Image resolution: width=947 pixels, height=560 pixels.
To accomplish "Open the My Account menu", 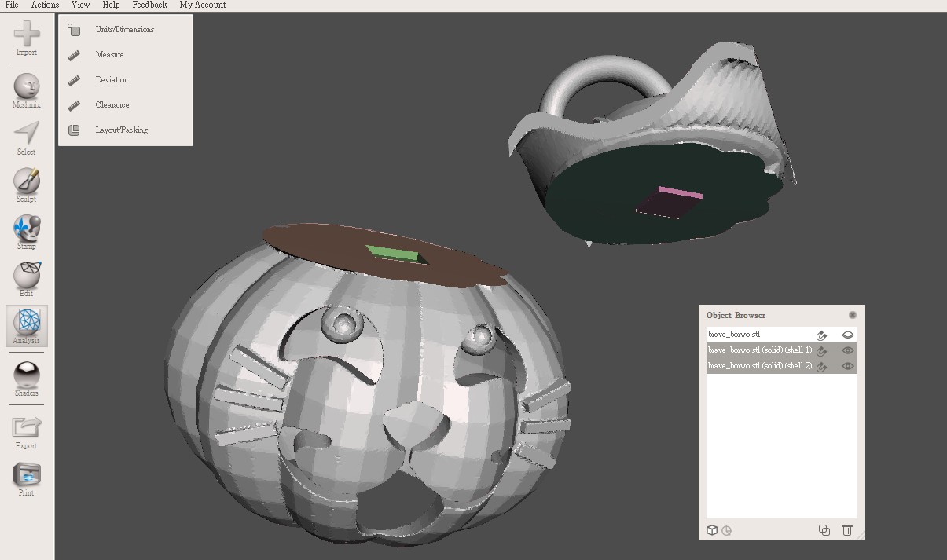I will [x=203, y=5].
